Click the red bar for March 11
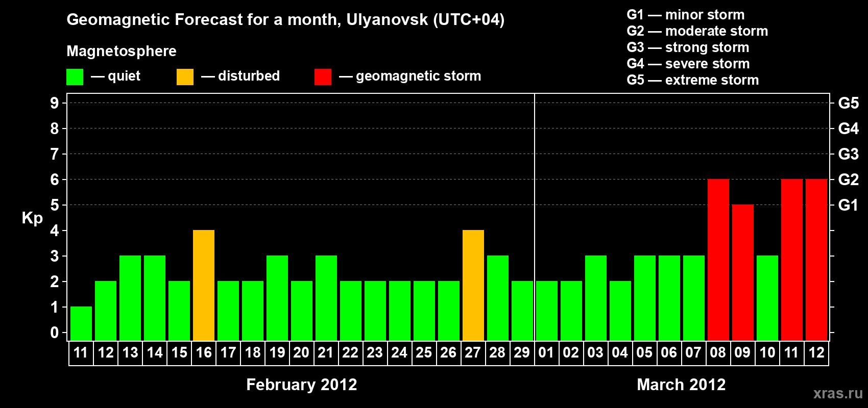Image resolution: width=868 pixels, height=408 pixels. pyautogui.click(x=792, y=260)
